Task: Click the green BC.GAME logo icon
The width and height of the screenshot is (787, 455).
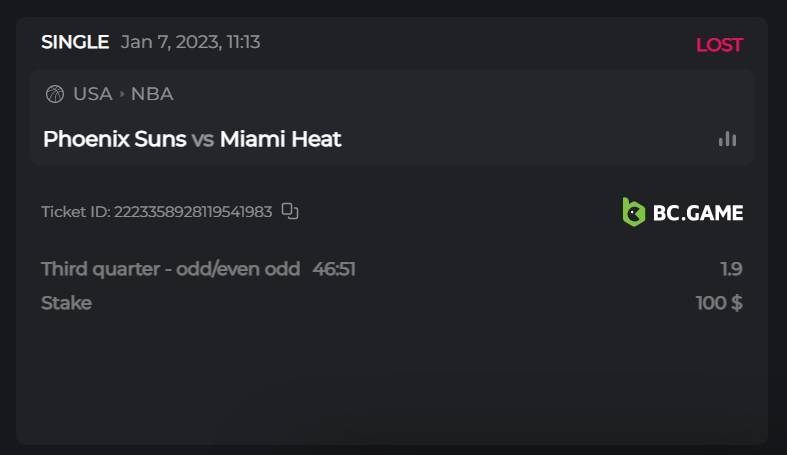Action: [633, 212]
